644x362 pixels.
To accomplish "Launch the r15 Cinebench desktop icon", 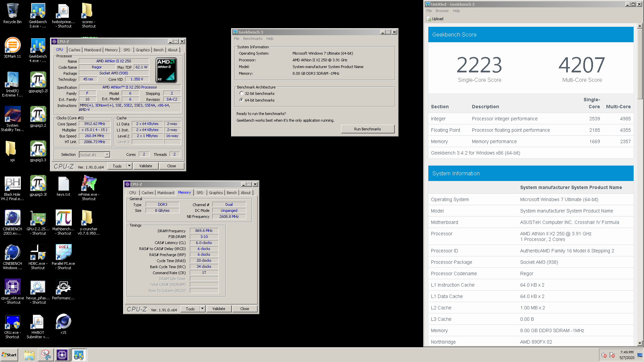I will click(63, 324).
